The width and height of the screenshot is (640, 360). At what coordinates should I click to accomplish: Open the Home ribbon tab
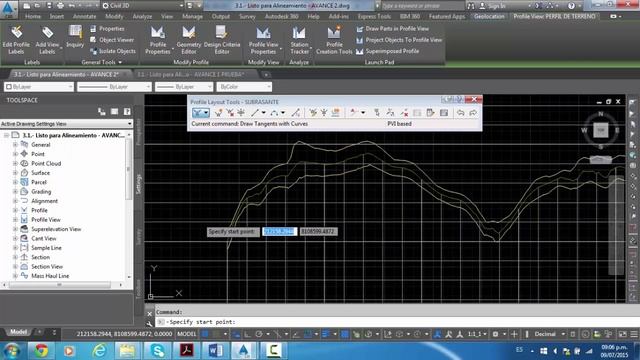click(33, 16)
